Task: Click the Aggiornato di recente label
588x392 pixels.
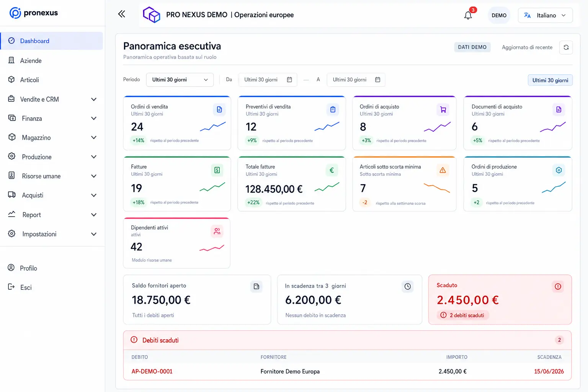Action: coord(527,47)
